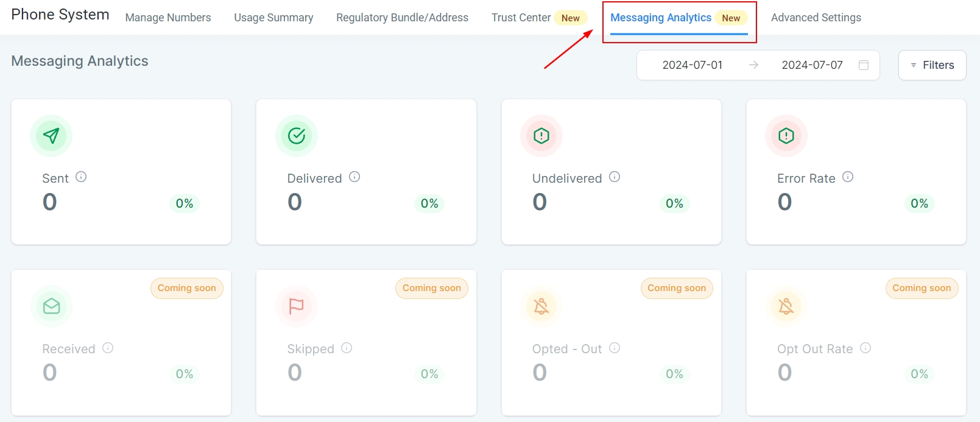Click info icon next to Undelivered
Image resolution: width=980 pixels, height=422 pixels.
tap(615, 177)
